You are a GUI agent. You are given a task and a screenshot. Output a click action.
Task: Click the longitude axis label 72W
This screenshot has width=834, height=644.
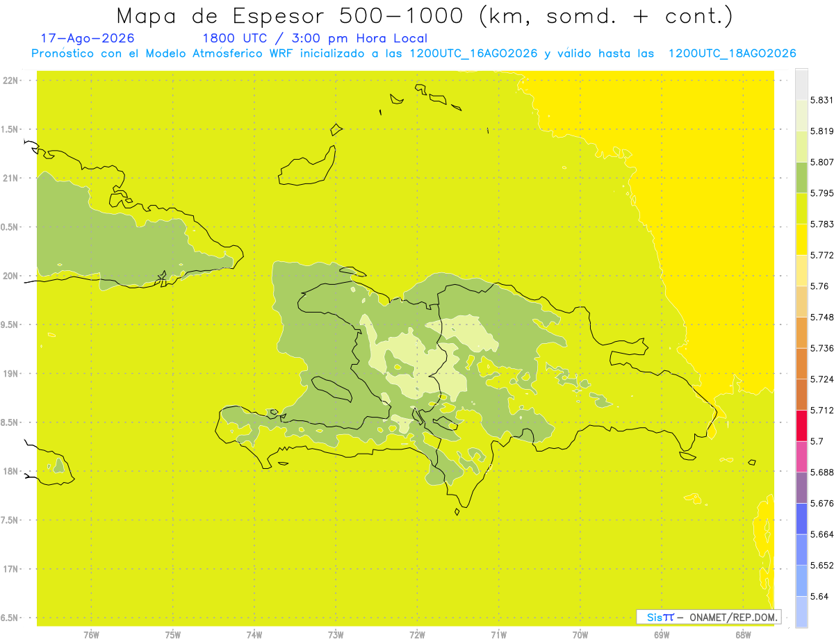pyautogui.click(x=418, y=634)
